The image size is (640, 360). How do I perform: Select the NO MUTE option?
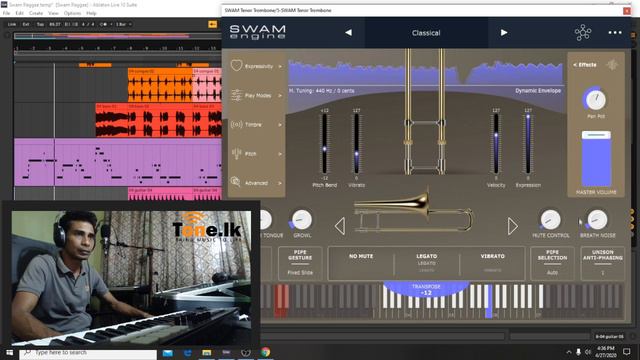[361, 263]
